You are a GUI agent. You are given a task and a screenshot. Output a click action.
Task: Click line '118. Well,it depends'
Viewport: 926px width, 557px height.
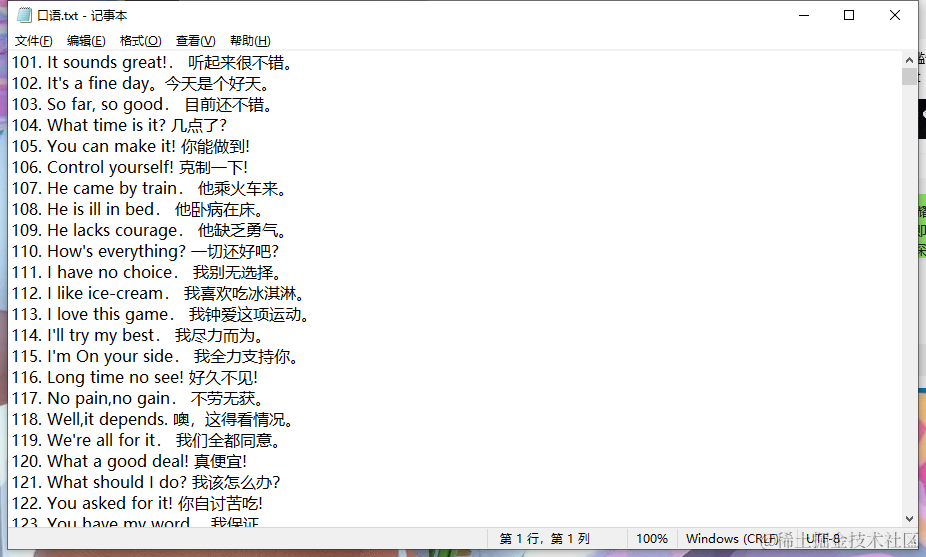click(154, 419)
